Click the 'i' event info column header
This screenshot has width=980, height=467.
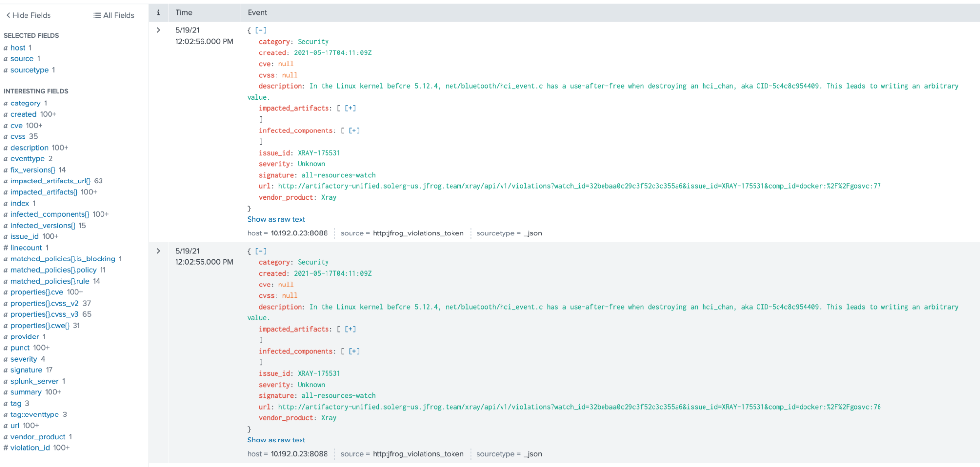[x=158, y=12]
